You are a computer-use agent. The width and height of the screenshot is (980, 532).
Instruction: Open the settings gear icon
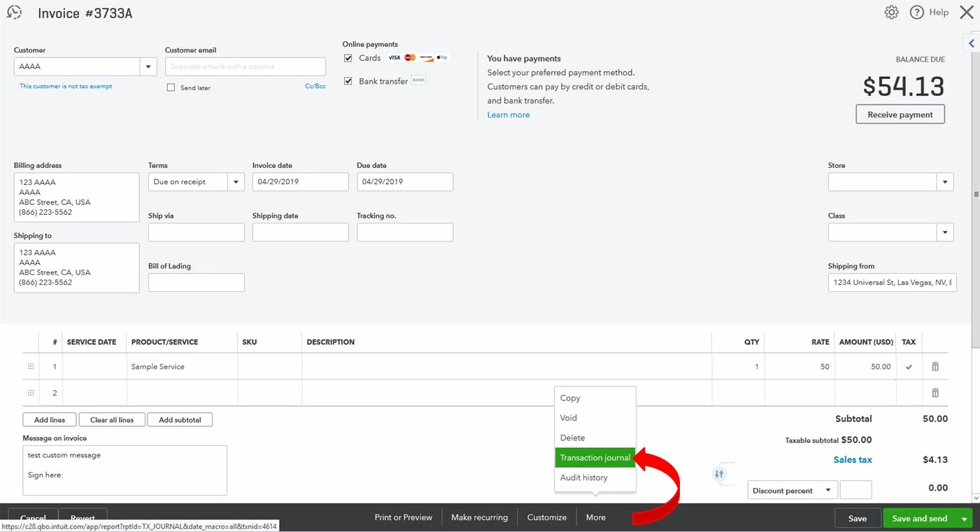pos(891,12)
